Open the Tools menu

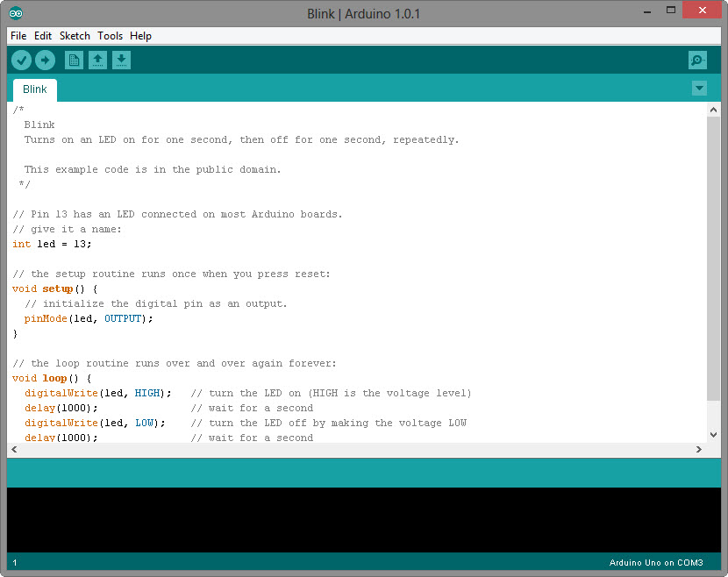(x=110, y=36)
